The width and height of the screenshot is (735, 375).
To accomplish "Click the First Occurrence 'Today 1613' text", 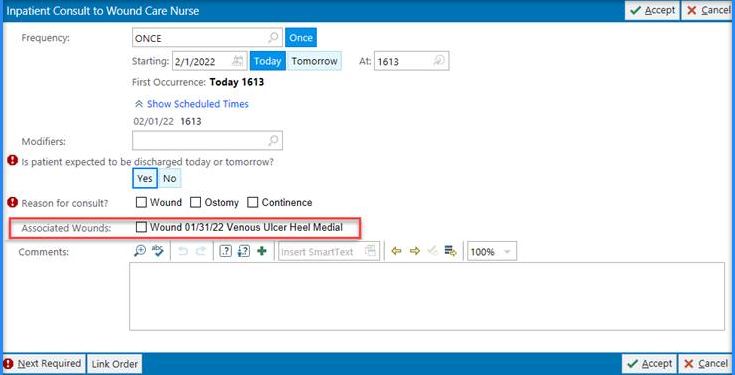I will [x=237, y=82].
